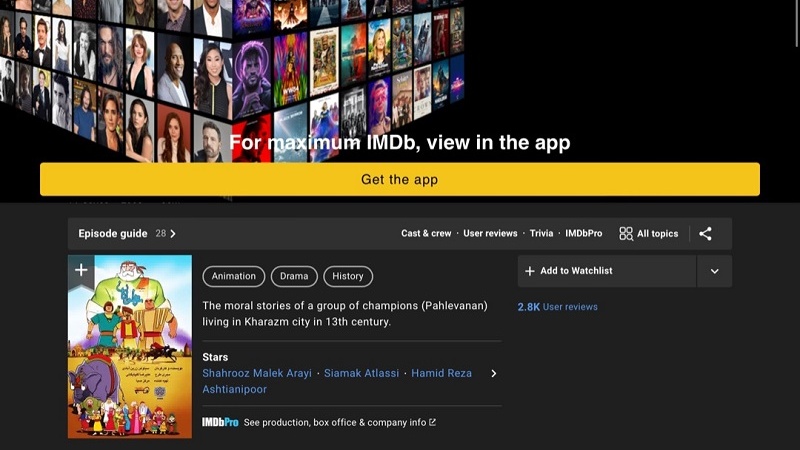Open the Episode guide link
The image size is (800, 450).
tap(113, 234)
